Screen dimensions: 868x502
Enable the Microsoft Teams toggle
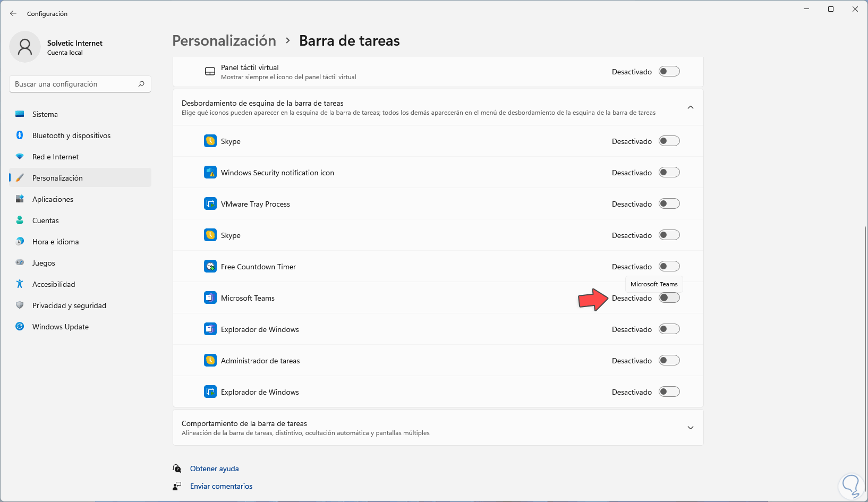tap(669, 298)
